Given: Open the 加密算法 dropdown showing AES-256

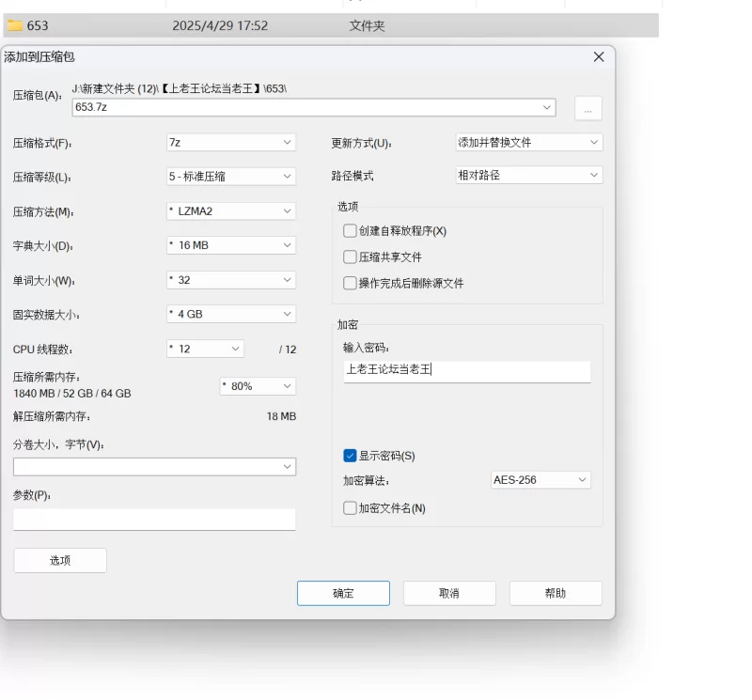Looking at the screenshot, I should click(x=540, y=480).
